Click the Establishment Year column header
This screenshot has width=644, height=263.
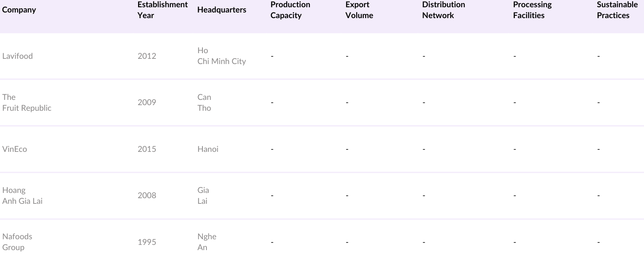pos(162,10)
